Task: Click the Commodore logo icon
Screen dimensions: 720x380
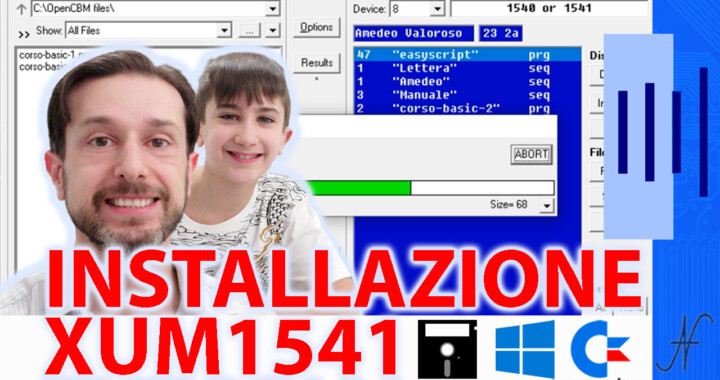Action: [x=599, y=349]
